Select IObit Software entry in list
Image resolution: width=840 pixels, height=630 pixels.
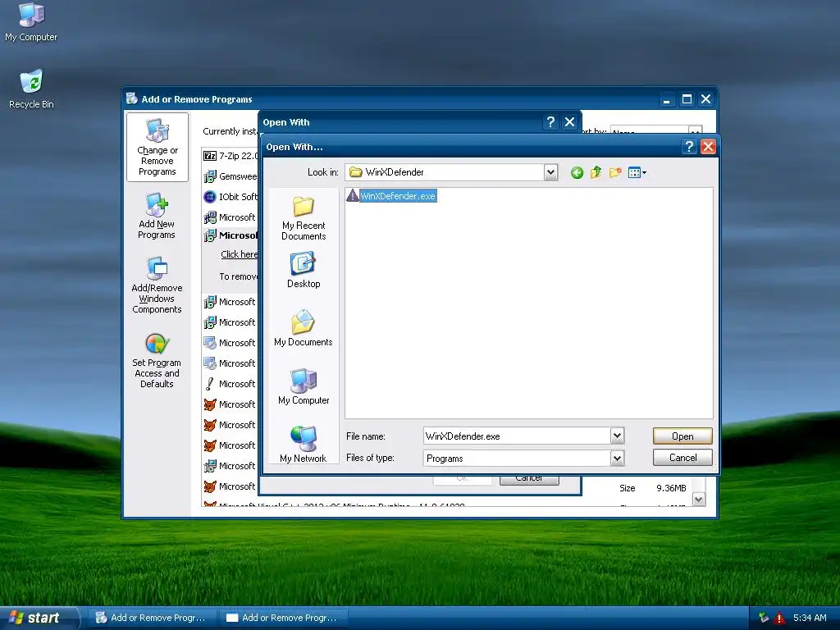[231, 197]
